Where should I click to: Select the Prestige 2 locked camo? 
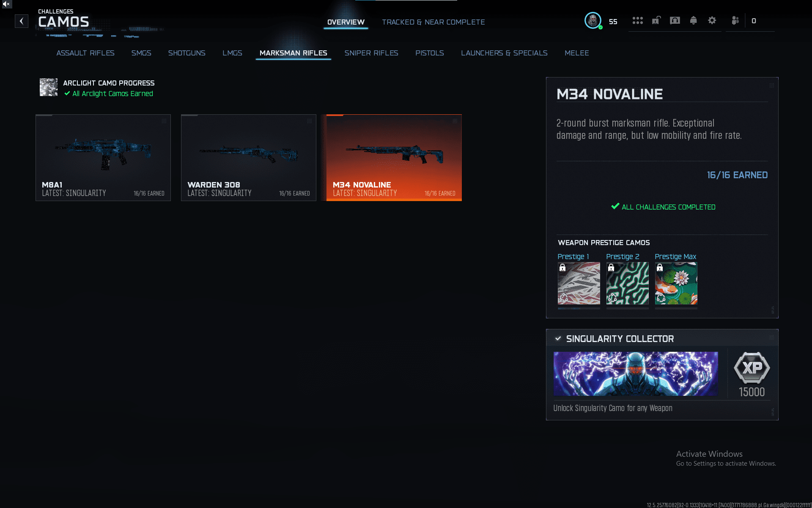(627, 283)
